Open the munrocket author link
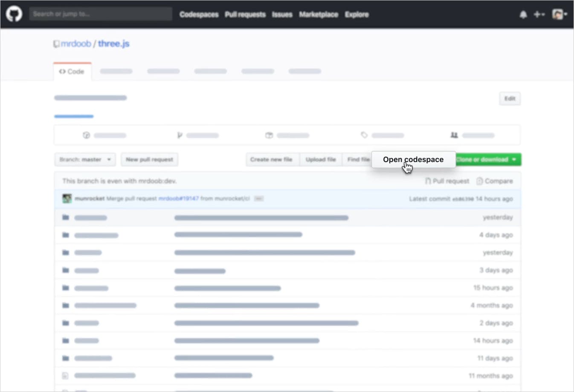 (90, 199)
